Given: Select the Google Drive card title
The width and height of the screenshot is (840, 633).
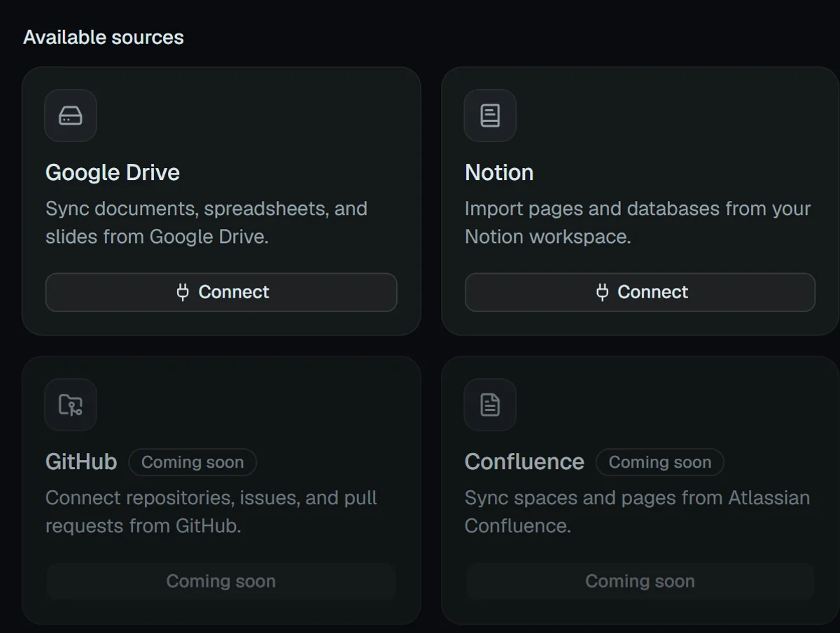Looking at the screenshot, I should coord(113,172).
